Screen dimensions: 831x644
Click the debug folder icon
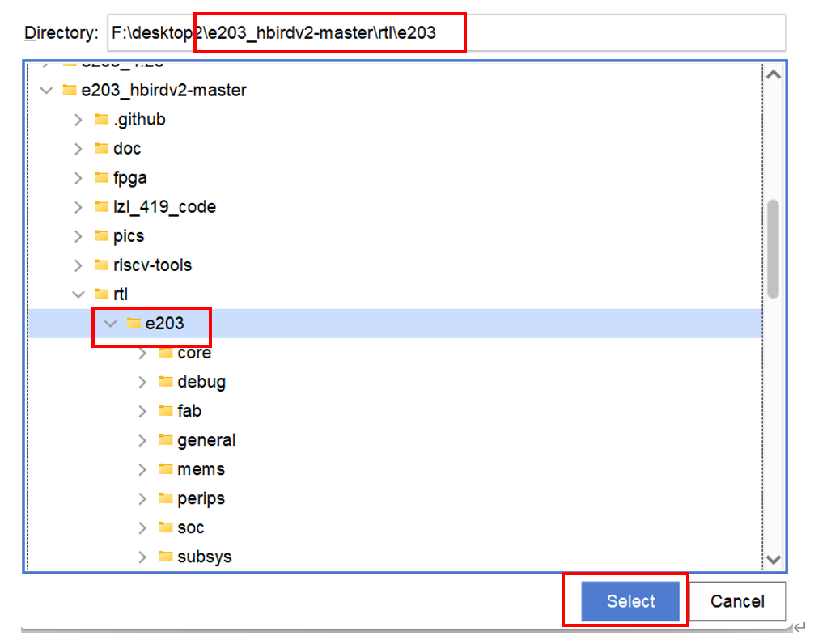[166, 382]
